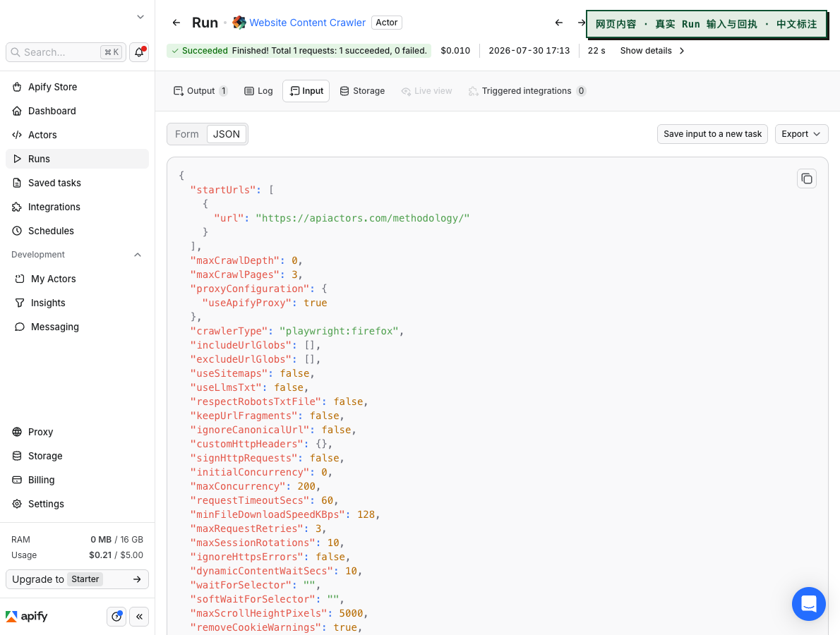Click the URL "https://apiactors.com/methodology/"
This screenshot has width=840, height=635.
(x=363, y=218)
